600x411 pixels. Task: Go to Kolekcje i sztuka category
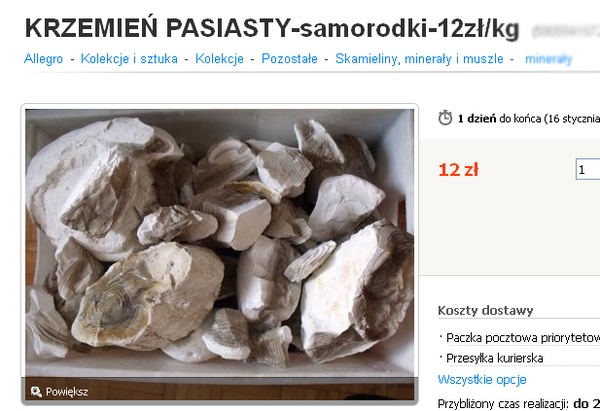coord(129,59)
